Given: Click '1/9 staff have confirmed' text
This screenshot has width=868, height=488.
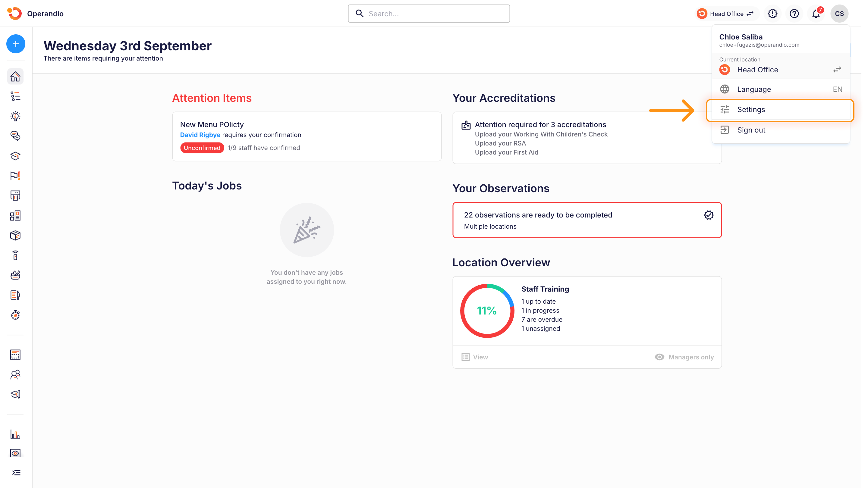Looking at the screenshot, I should tap(264, 148).
